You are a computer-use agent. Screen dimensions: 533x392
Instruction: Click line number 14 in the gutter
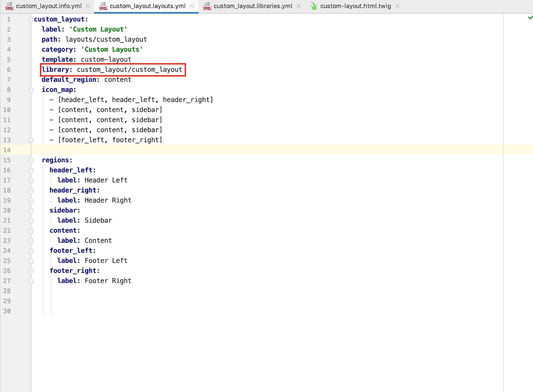click(7, 150)
